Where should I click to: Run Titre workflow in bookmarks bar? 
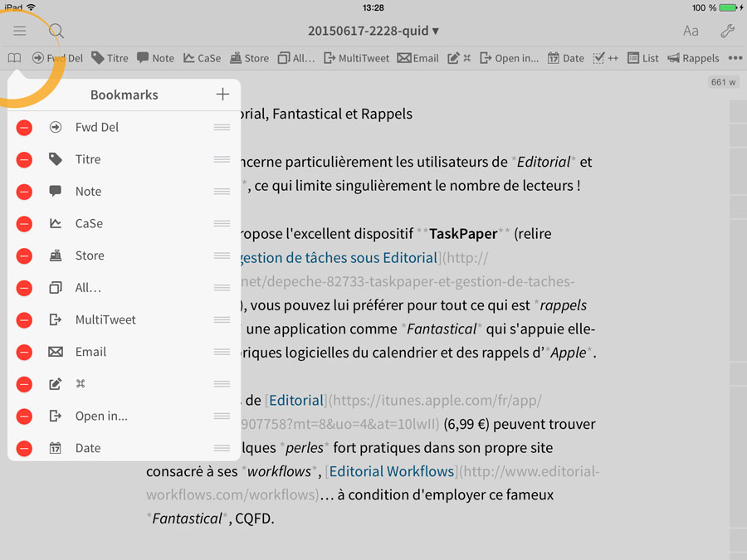click(x=110, y=58)
